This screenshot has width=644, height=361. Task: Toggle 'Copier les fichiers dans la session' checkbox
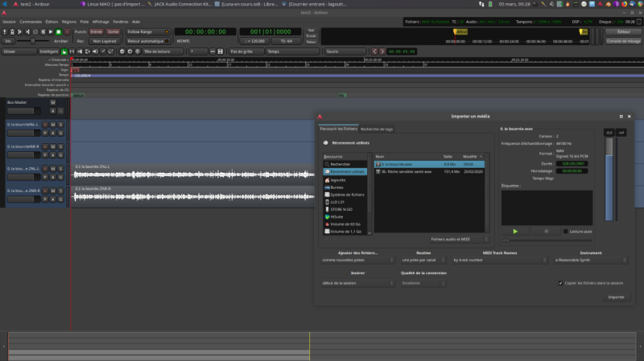[x=560, y=282]
